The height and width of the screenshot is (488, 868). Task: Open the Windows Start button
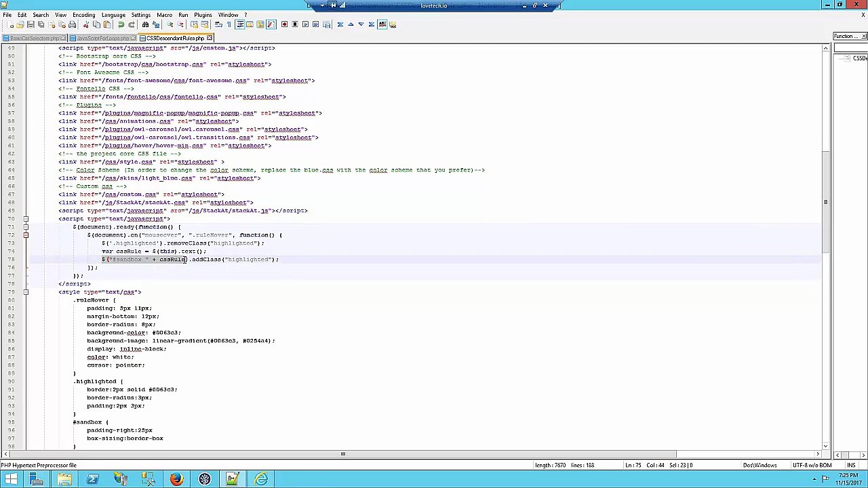tap(11, 480)
